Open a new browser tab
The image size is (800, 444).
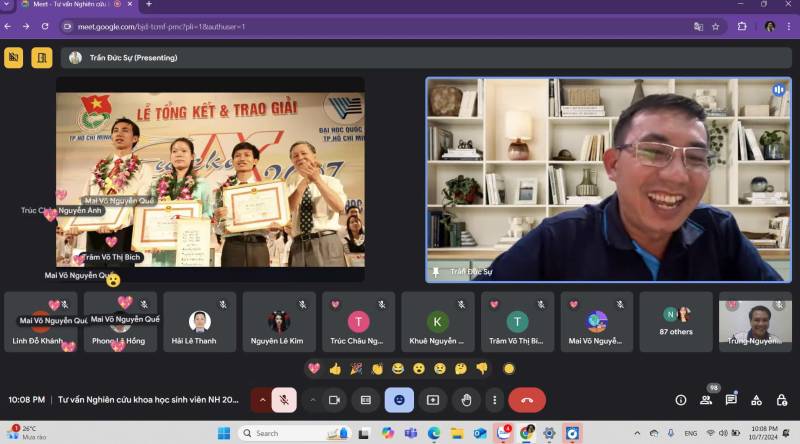click(149, 5)
